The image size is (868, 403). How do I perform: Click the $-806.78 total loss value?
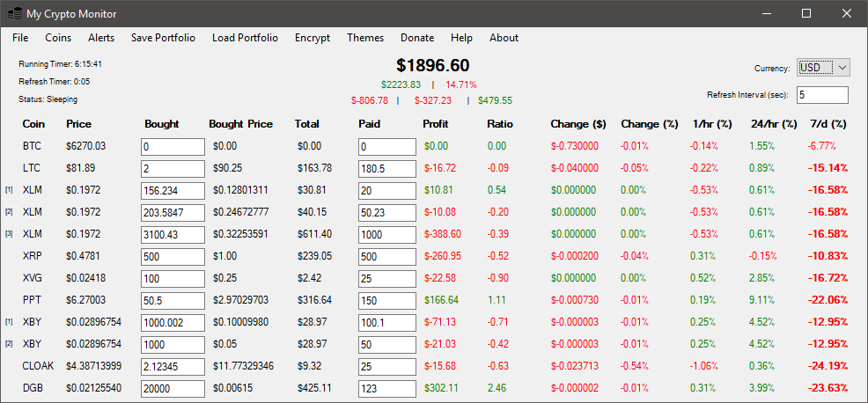click(369, 100)
